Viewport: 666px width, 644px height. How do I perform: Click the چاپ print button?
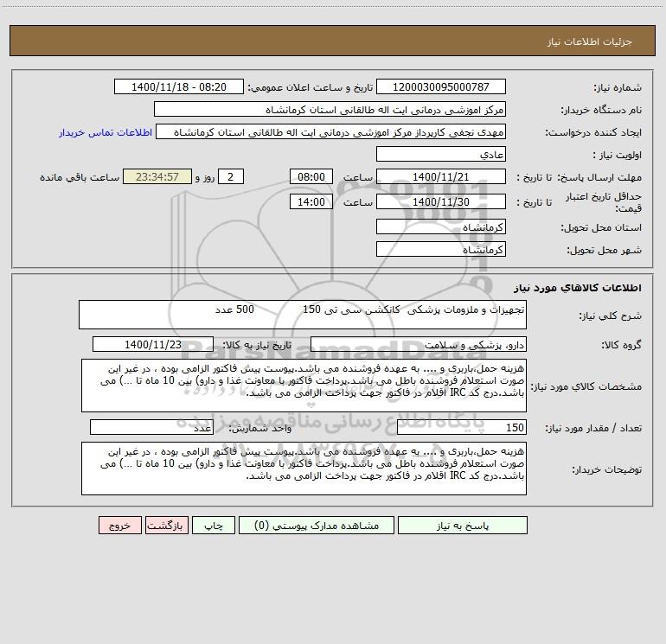pyautogui.click(x=214, y=525)
